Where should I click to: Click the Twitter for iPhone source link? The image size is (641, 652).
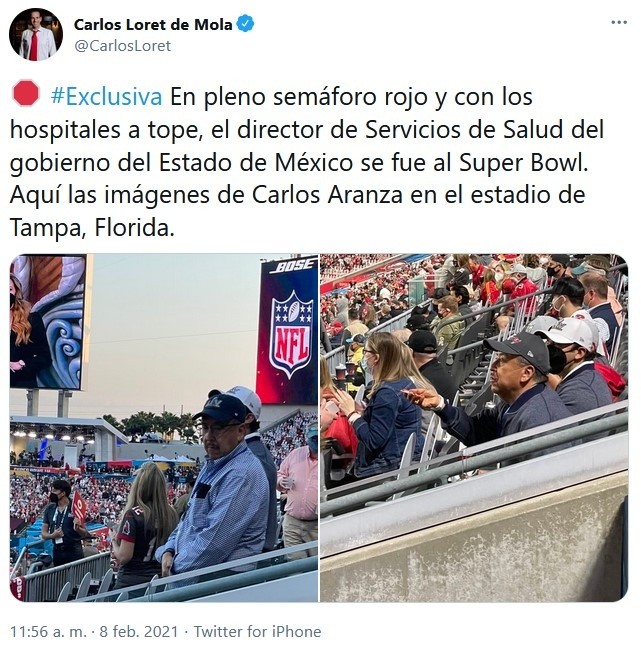tap(257, 632)
